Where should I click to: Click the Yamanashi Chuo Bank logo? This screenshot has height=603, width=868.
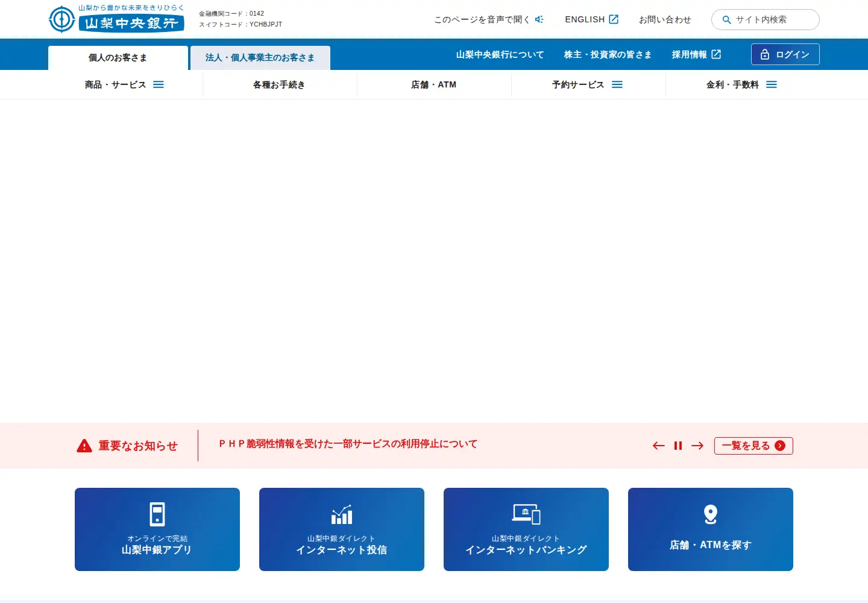tap(116, 19)
